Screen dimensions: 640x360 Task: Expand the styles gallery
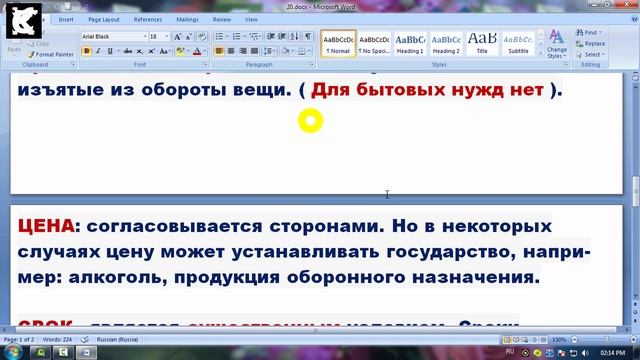coord(540,53)
